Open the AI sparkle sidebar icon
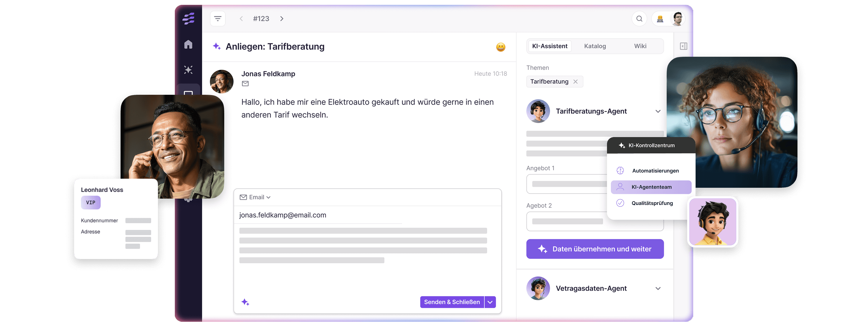This screenshot has width=868, height=326. coord(188,70)
